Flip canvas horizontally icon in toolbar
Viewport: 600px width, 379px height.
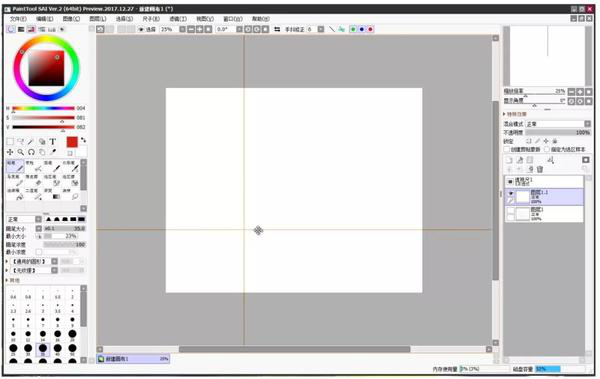click(x=277, y=29)
